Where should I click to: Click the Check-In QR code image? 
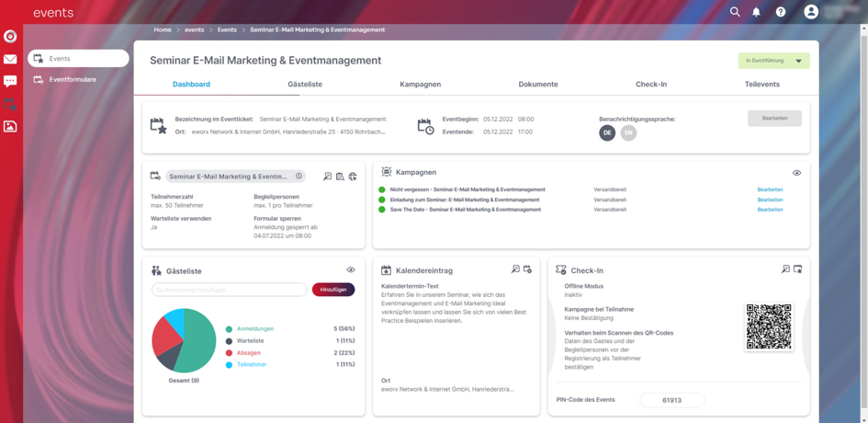tap(769, 326)
